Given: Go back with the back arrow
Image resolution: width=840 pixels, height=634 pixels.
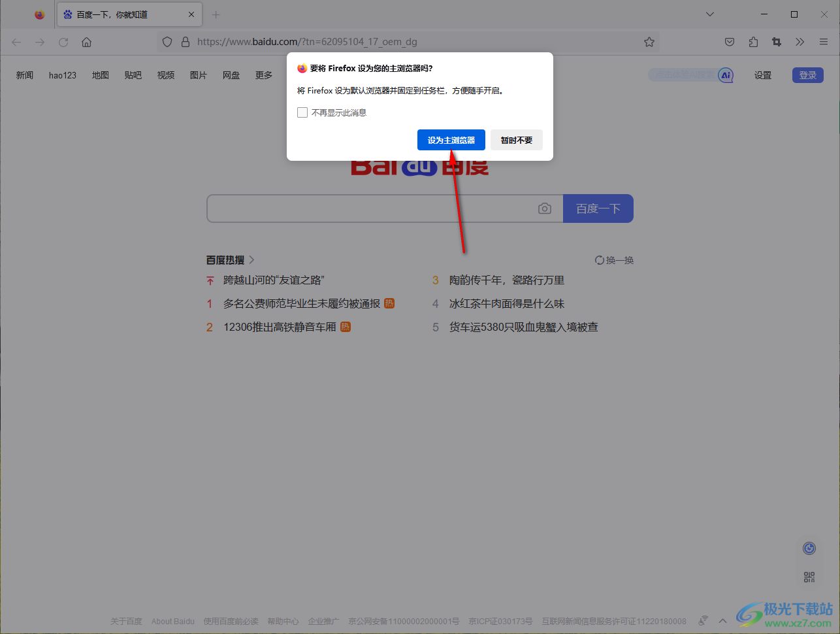Looking at the screenshot, I should click(x=17, y=42).
